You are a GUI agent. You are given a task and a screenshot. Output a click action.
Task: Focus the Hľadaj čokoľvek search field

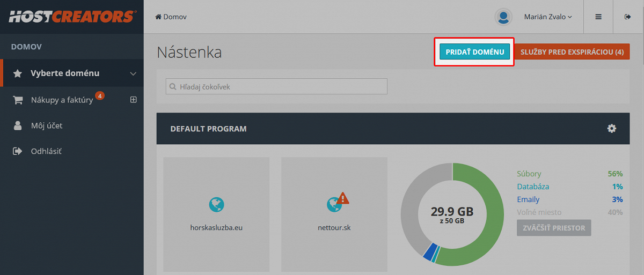point(276,86)
